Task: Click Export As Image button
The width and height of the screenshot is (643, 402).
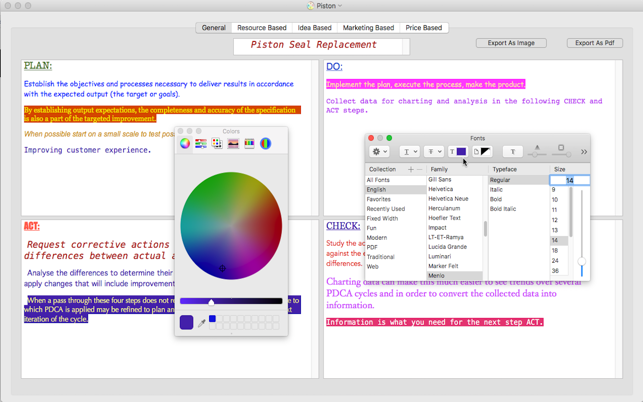Action: tap(511, 43)
